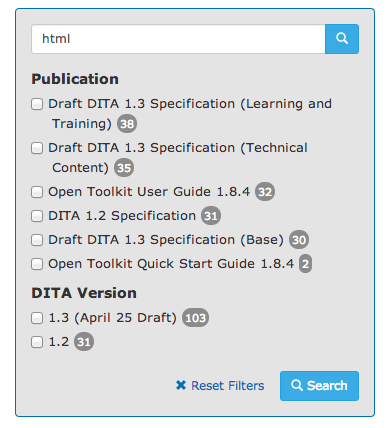Viewport: 390px width, 428px height.
Task: Click the 32 count badge for User Guide
Action: [265, 192]
